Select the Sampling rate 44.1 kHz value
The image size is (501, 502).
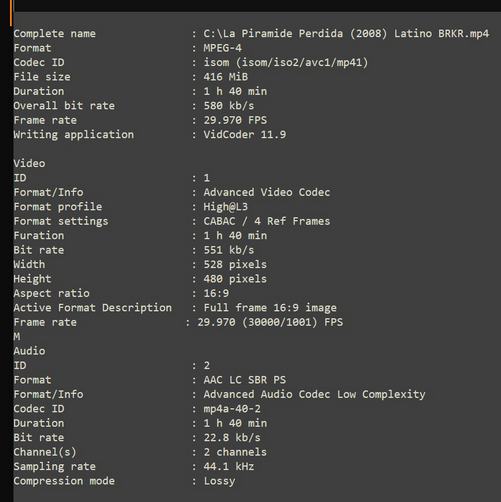tap(229, 467)
